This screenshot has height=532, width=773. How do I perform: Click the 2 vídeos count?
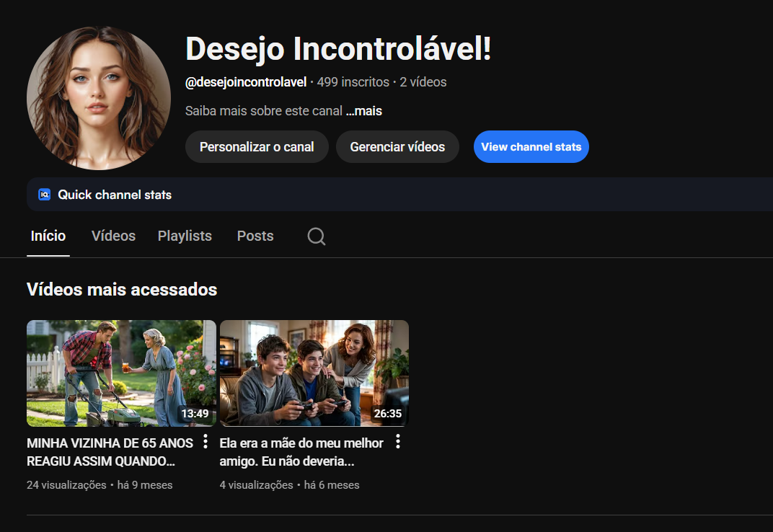tap(423, 82)
